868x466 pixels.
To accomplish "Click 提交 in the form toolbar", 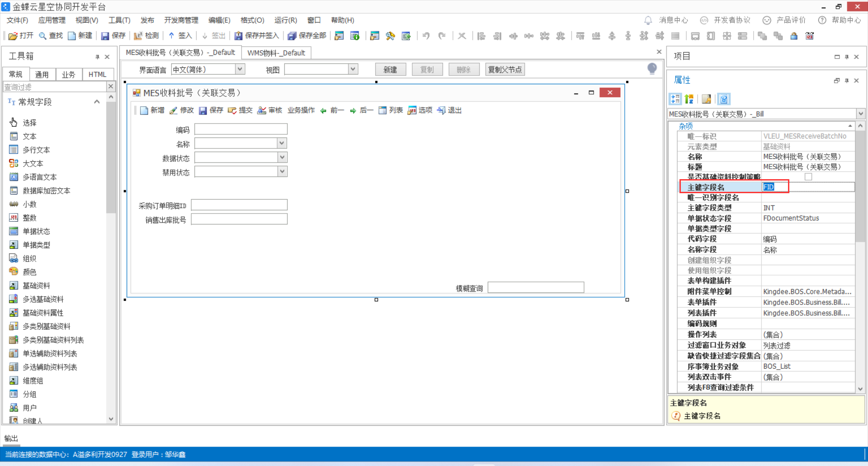I will coord(240,110).
